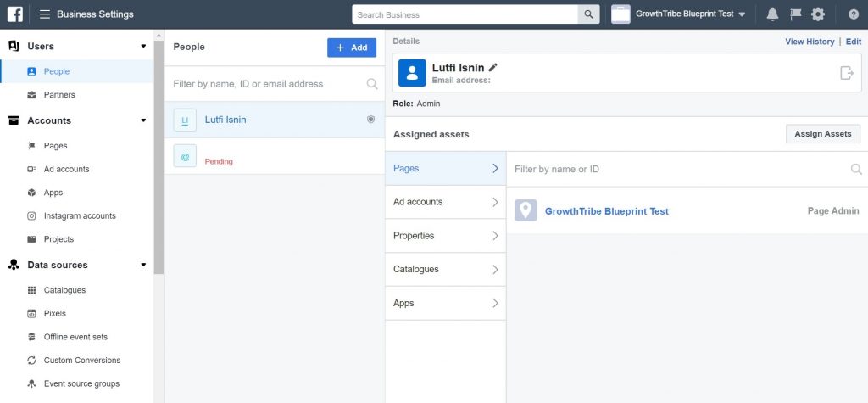Click the LI avatar in people list
868x403 pixels.
pos(185,120)
